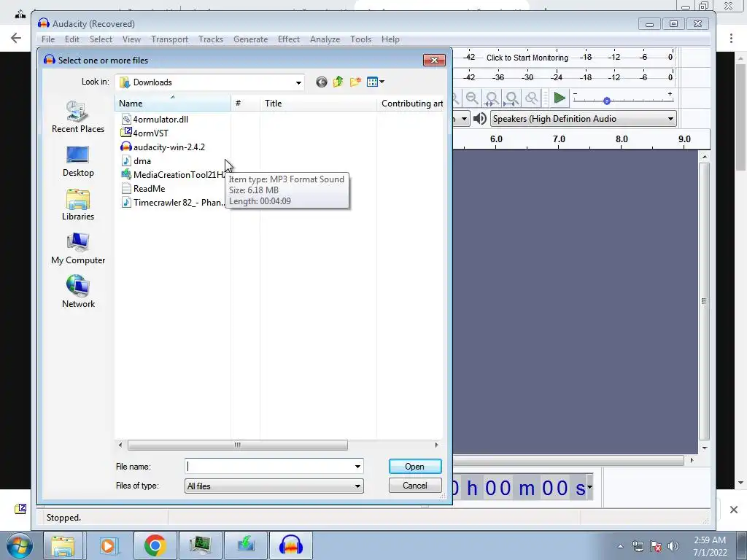Image resolution: width=747 pixels, height=560 pixels.
Task: Open the Analyze menu
Action: coord(325,39)
